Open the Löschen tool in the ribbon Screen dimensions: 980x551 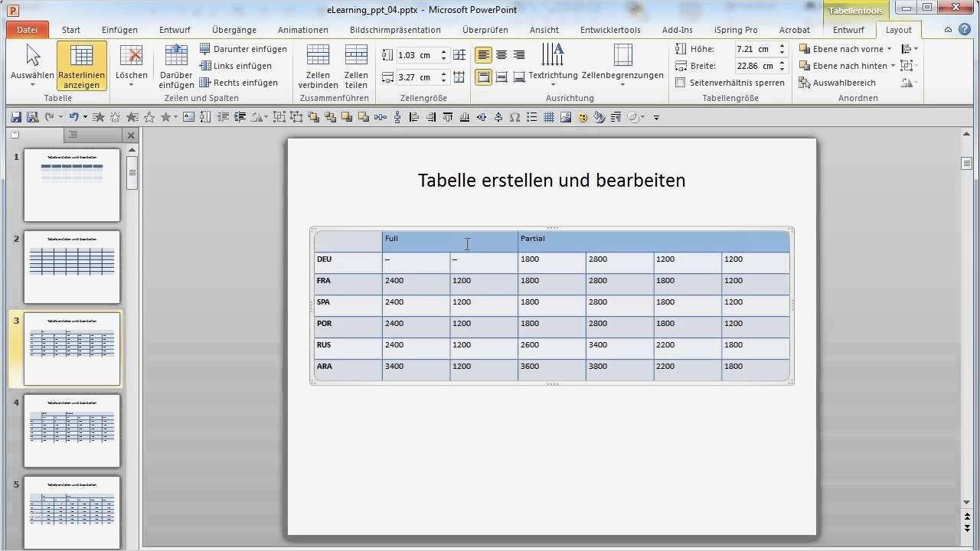[x=131, y=66]
